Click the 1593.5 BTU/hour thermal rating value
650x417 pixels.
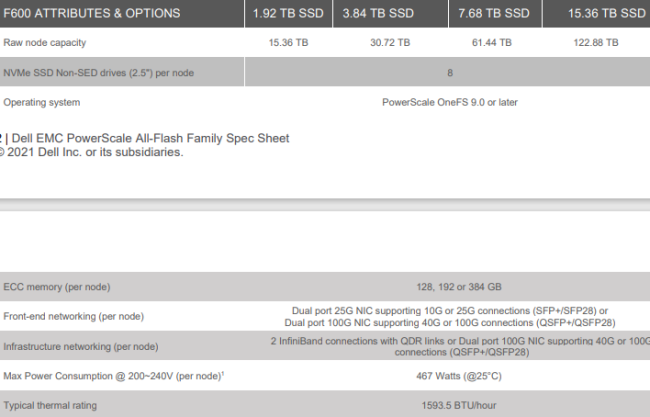click(459, 405)
